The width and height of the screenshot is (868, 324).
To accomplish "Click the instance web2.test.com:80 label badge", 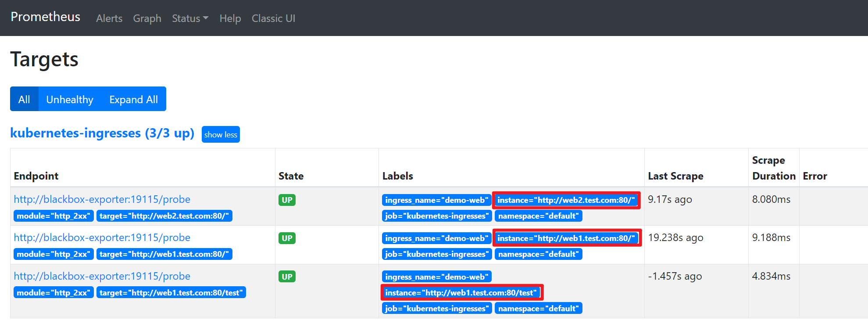I will click(566, 200).
